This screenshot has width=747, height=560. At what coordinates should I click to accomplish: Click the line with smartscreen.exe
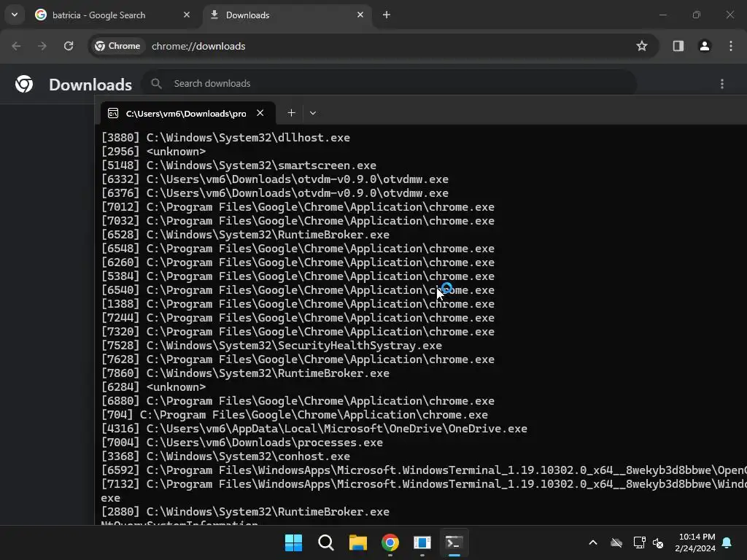239,166
